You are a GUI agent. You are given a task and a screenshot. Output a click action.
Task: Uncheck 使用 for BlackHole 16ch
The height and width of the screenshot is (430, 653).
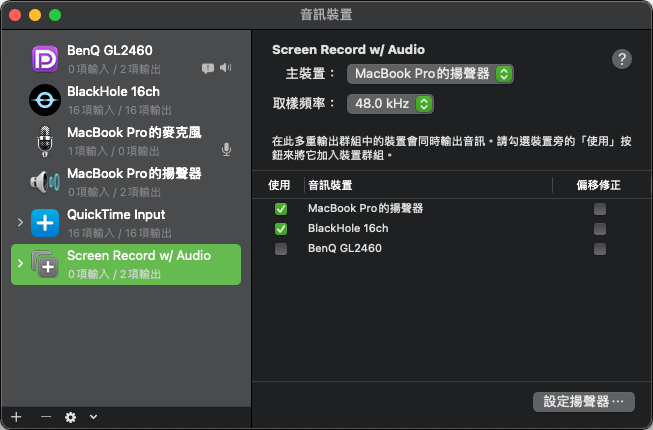coord(281,229)
